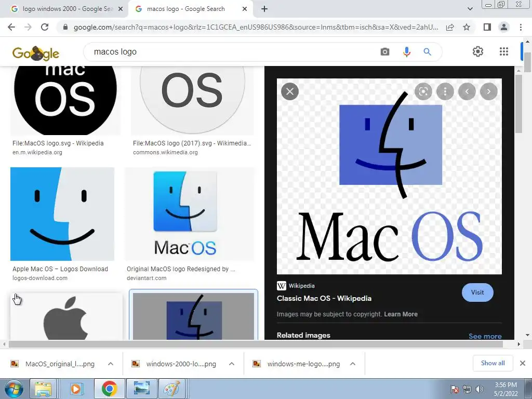
Task: Click the macos logo search field
Action: coord(234,52)
